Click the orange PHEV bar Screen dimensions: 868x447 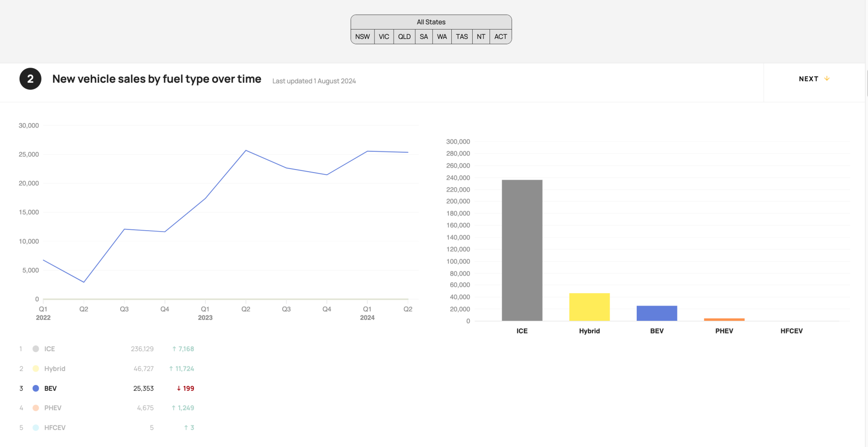pyautogui.click(x=724, y=320)
